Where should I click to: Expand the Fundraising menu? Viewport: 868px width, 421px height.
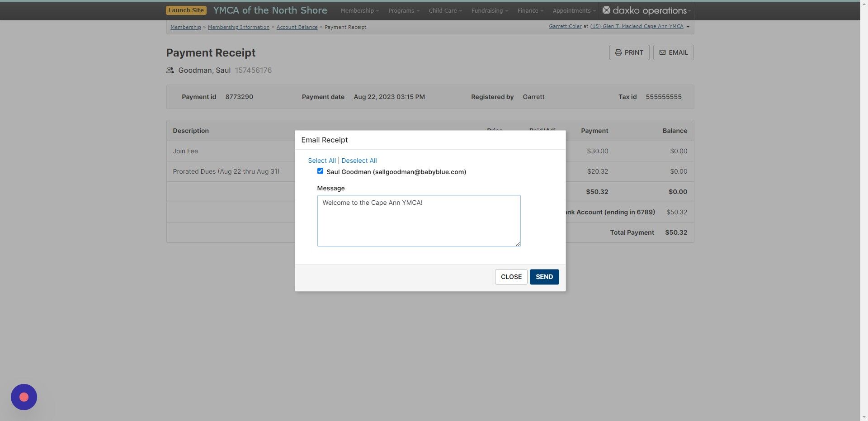pos(490,10)
